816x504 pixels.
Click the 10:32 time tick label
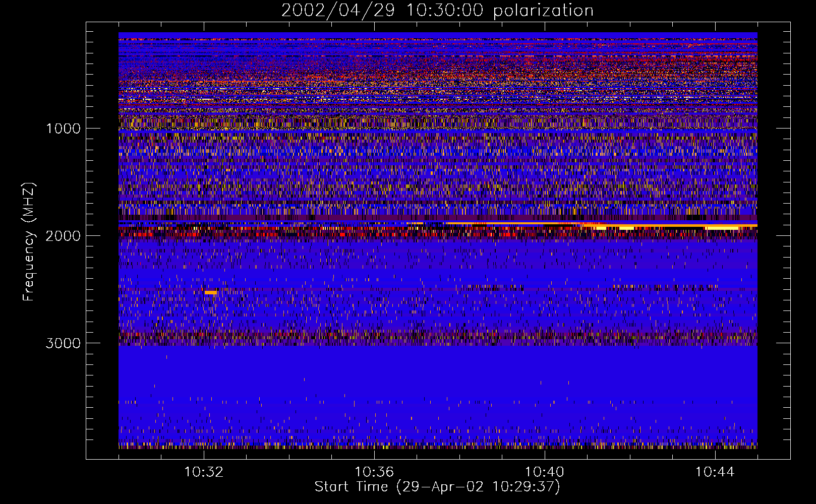click(204, 472)
